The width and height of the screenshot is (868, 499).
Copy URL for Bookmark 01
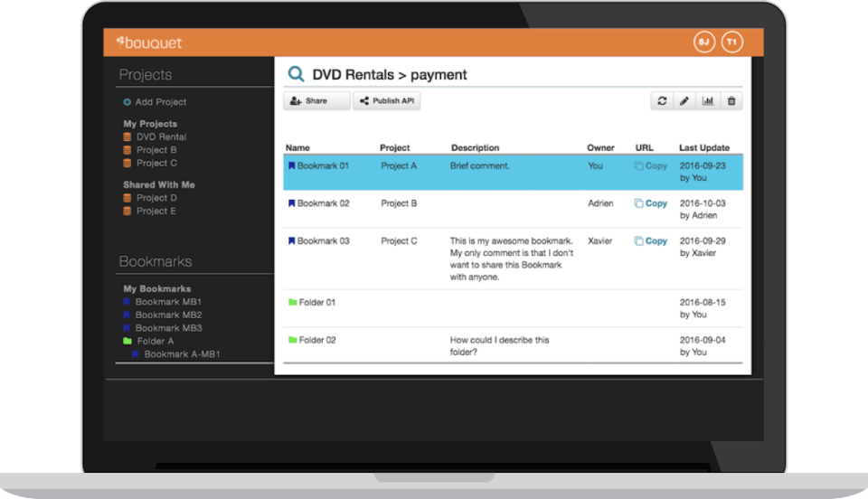(x=650, y=166)
